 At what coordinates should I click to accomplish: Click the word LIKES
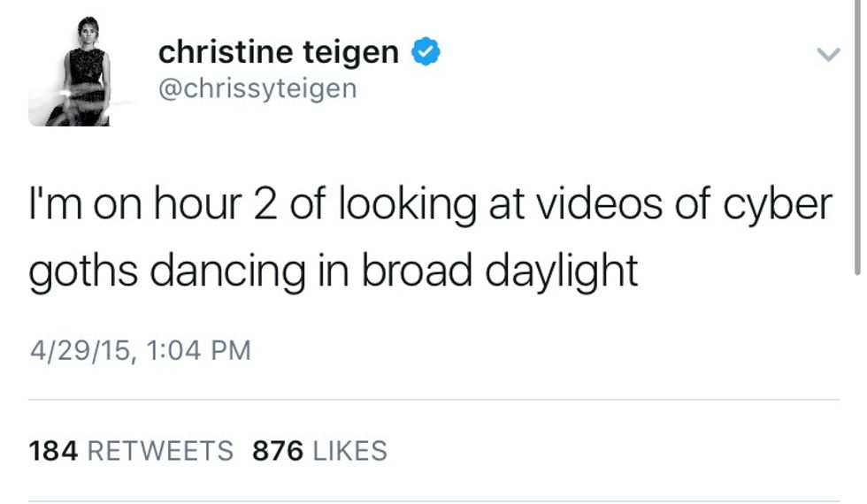349,451
